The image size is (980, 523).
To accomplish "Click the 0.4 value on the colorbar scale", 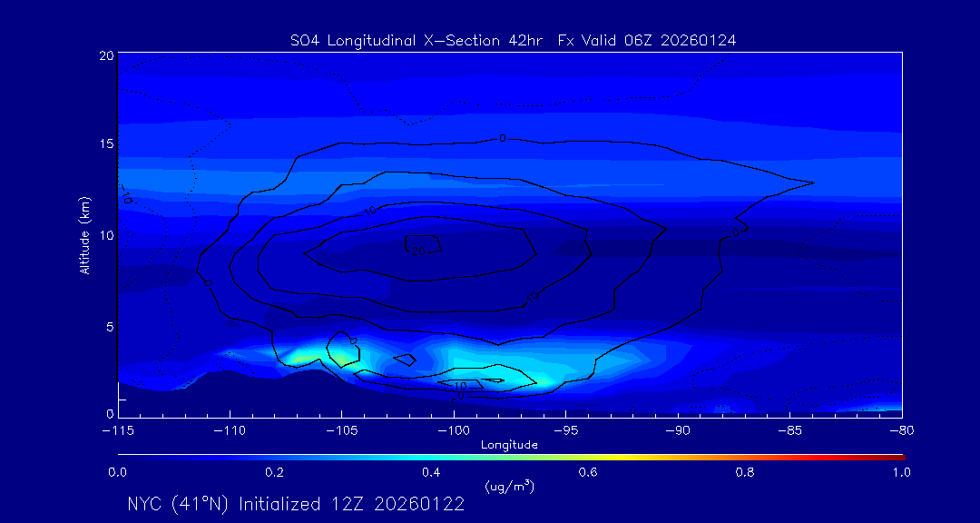I will 431,472.
